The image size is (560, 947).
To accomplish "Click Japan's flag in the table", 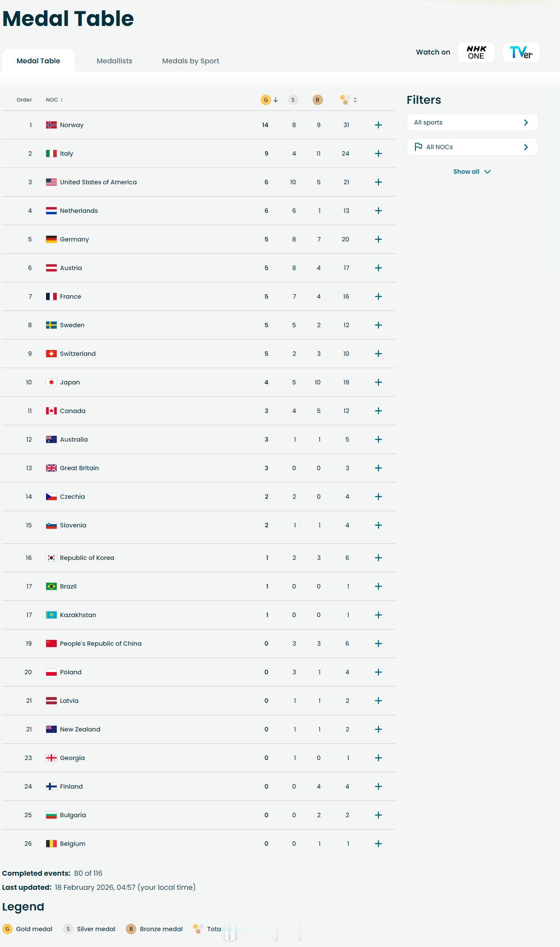I will (x=51, y=382).
